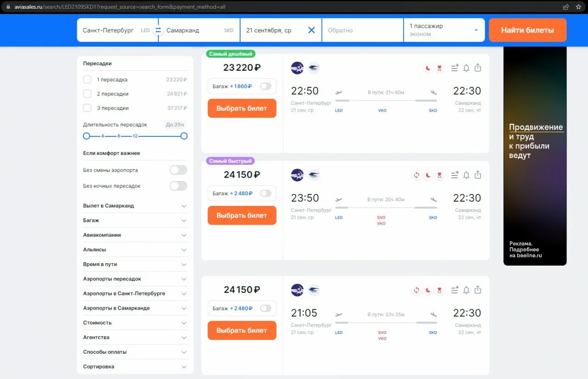The width and height of the screenshot is (588, 379).
Task: Night transfer moon icon on 23:50 departure ticket
Action: 428,175
